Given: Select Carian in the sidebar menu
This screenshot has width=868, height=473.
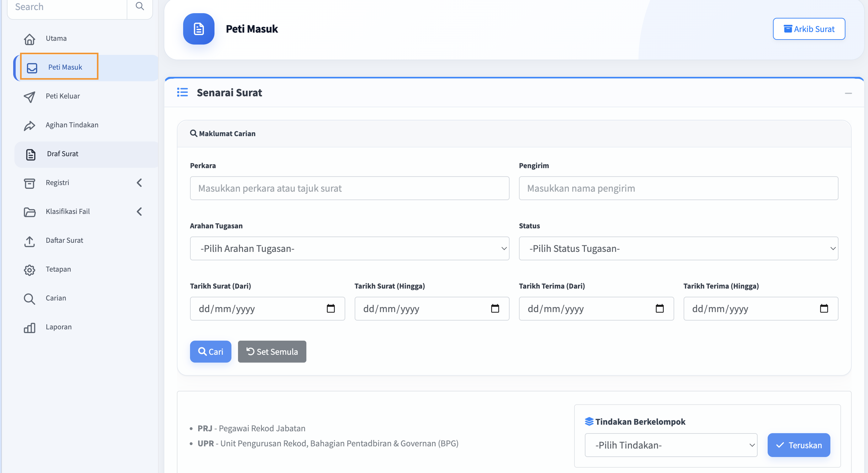Looking at the screenshot, I should click(56, 298).
